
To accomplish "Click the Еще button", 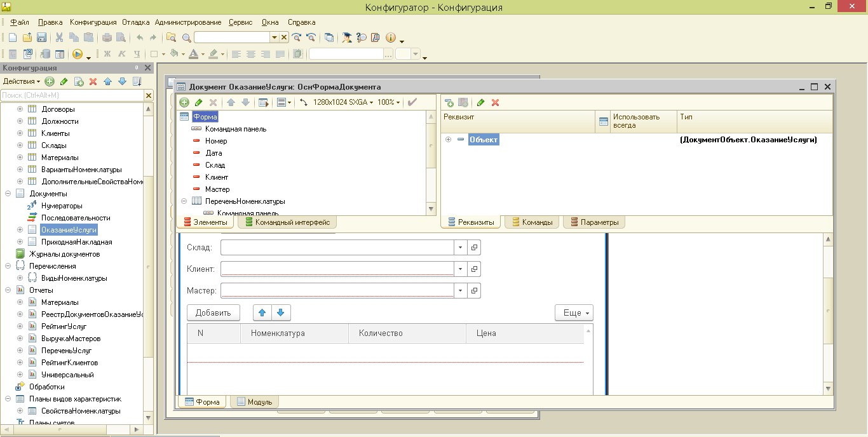I will pos(574,313).
